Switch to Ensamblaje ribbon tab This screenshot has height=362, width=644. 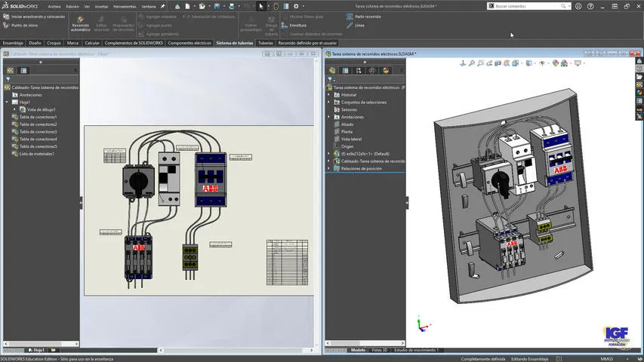coord(13,43)
